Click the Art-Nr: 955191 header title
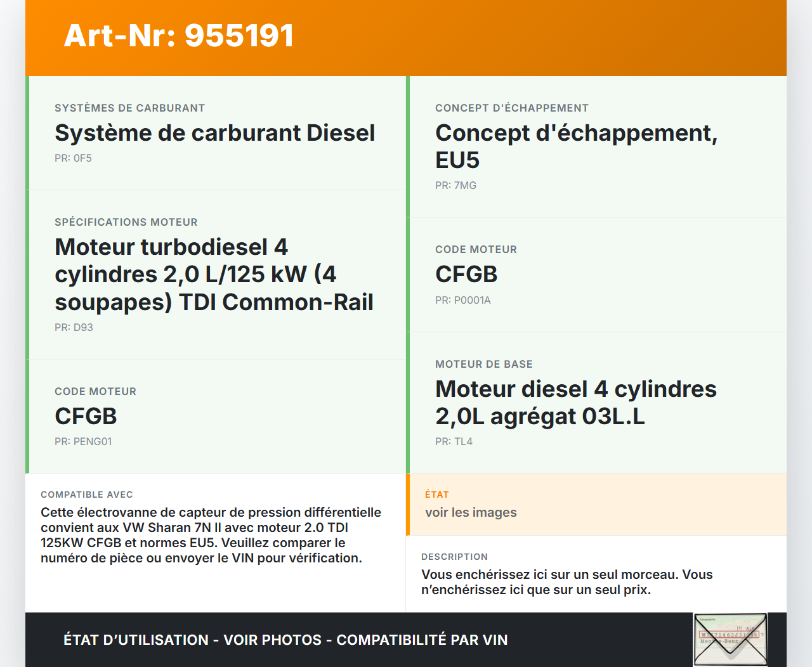Viewport: 812px width, 667px height. (x=179, y=36)
